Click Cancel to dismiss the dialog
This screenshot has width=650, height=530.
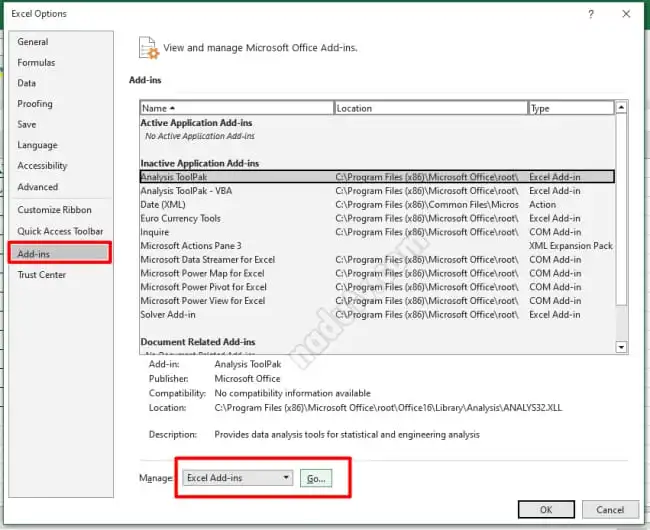click(610, 509)
